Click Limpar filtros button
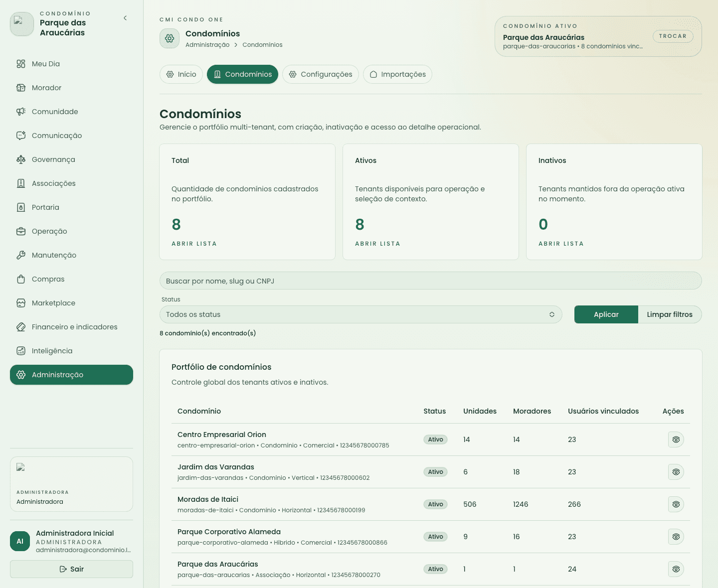The image size is (718, 588). click(670, 314)
